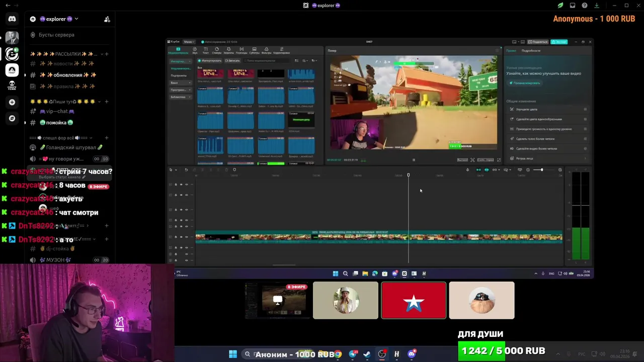The width and height of the screenshot is (644, 362).
Task: Open the Stickers tab in CapCut
Action: [x=217, y=51]
